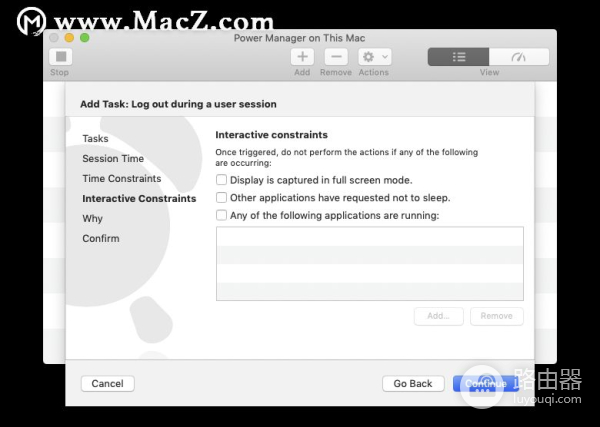The image size is (600, 427).
Task: Open the Confirm step
Action: click(101, 238)
